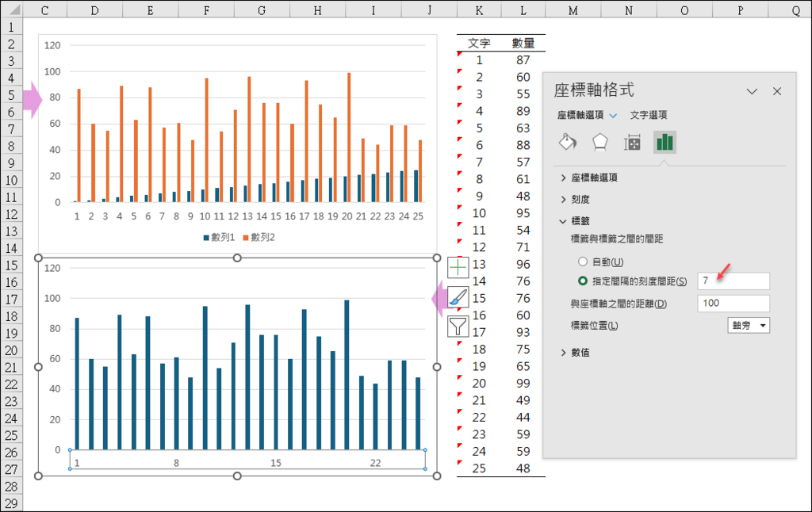812x512 pixels.
Task: Select the 指定間隔的刻度間距 radio button
Action: (583, 281)
